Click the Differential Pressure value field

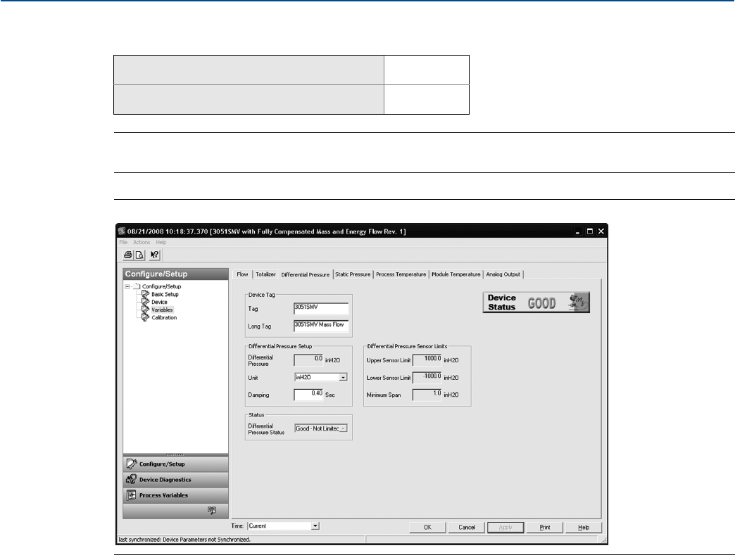(x=308, y=360)
